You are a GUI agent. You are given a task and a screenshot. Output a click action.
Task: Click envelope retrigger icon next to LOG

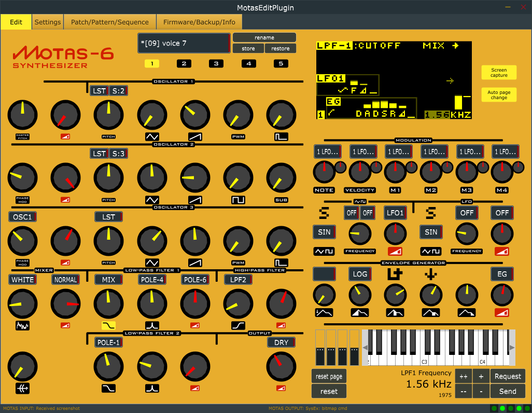[395, 274]
